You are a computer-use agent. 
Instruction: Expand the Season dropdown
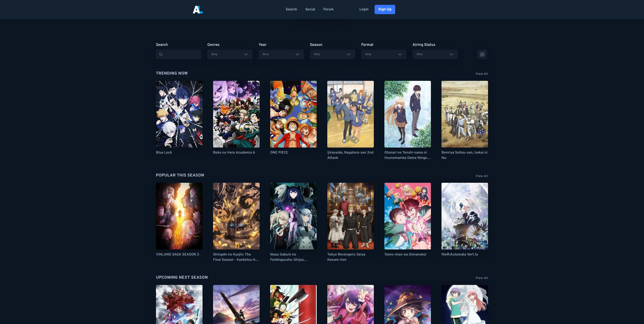tap(332, 54)
